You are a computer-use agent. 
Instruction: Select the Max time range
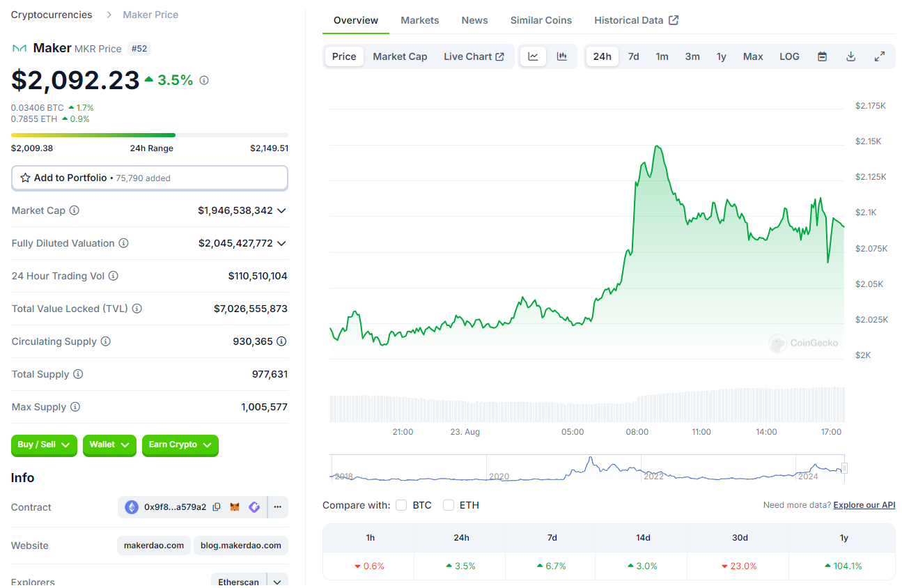(753, 56)
